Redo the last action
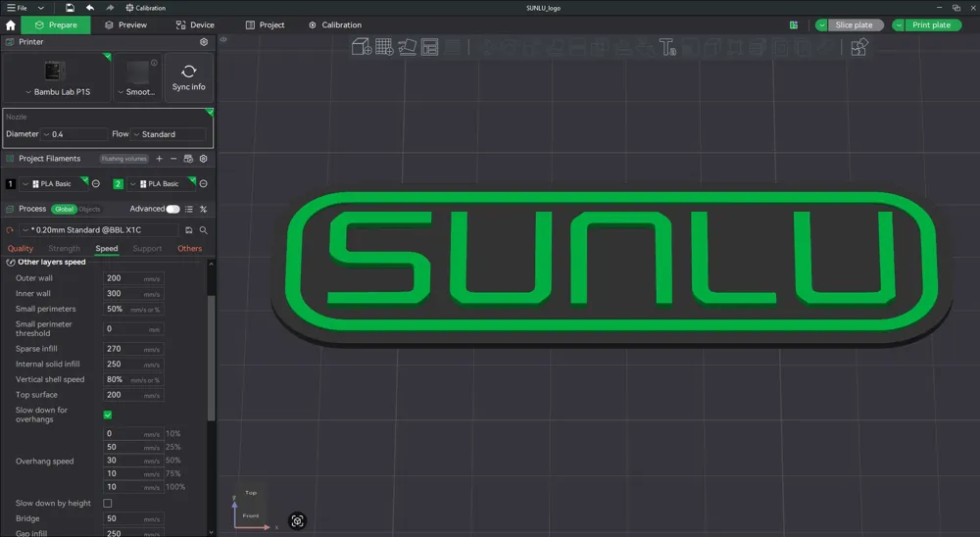The image size is (980, 537). click(110, 8)
